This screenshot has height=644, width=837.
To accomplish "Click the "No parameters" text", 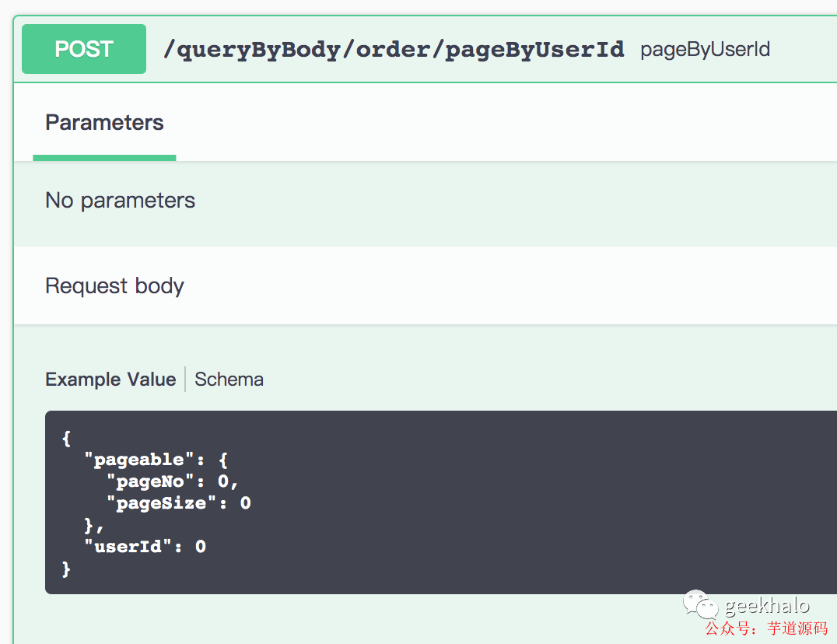I will click(x=120, y=201).
